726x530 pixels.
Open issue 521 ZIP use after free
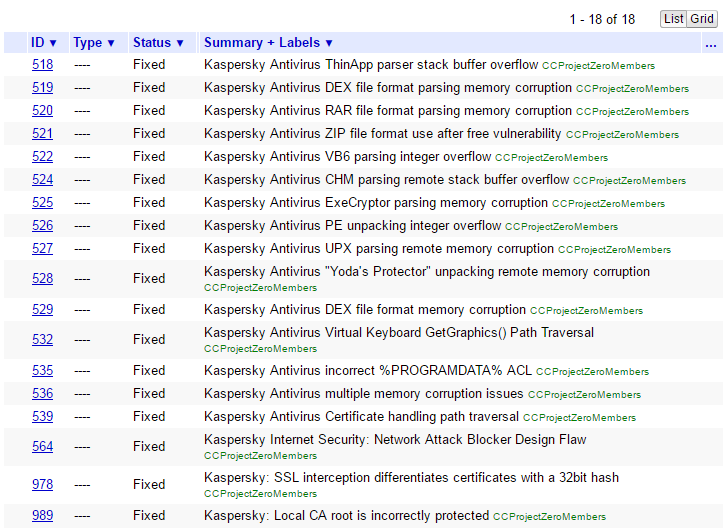(43, 133)
